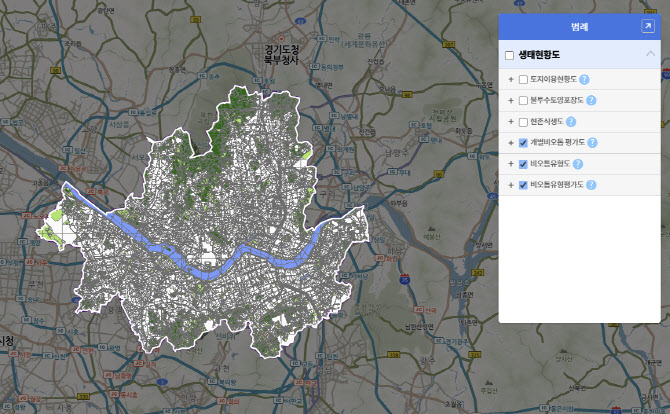Show help info for 현존식생도
The image size is (670, 414).
(570, 122)
